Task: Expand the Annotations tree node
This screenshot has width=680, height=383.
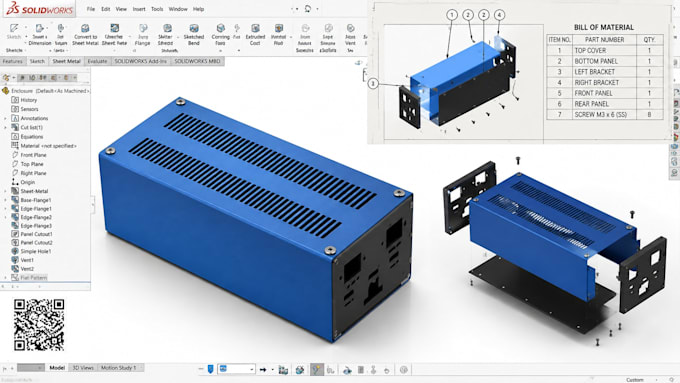Action: click(x=5, y=118)
